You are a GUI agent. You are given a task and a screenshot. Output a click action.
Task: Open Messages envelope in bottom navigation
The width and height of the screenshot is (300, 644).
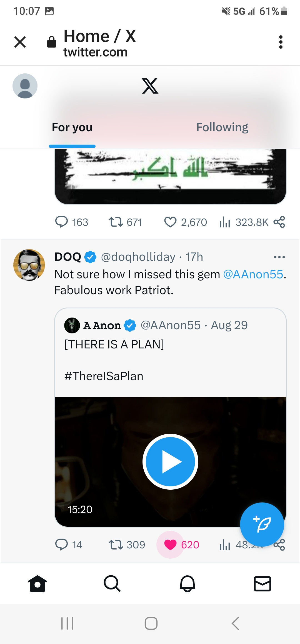click(x=262, y=583)
